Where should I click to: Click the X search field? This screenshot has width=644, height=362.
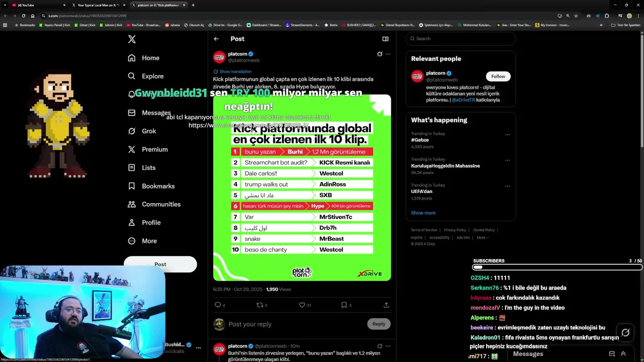461,39
